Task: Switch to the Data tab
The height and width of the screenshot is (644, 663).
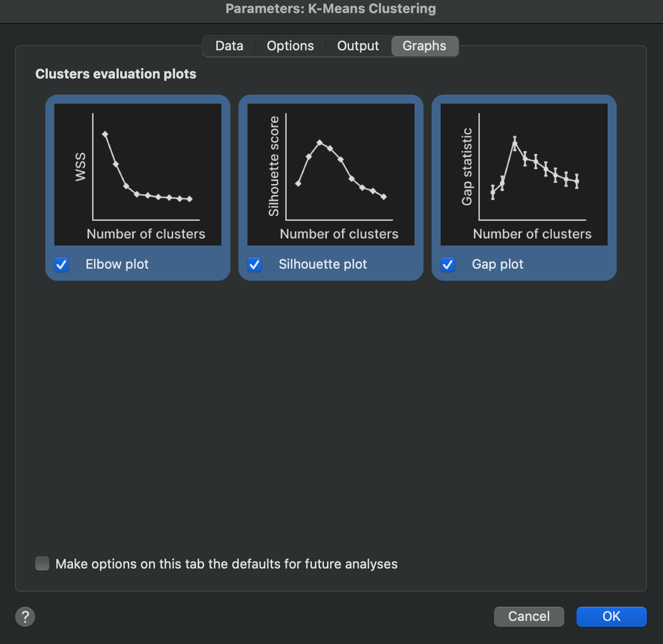Action: point(229,46)
